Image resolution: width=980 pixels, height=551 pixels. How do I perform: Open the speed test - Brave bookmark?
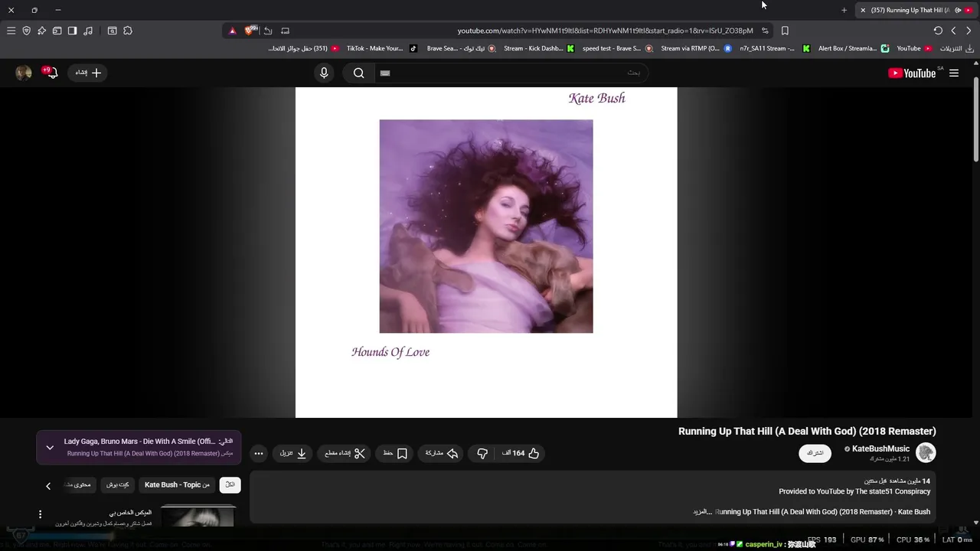(x=617, y=48)
